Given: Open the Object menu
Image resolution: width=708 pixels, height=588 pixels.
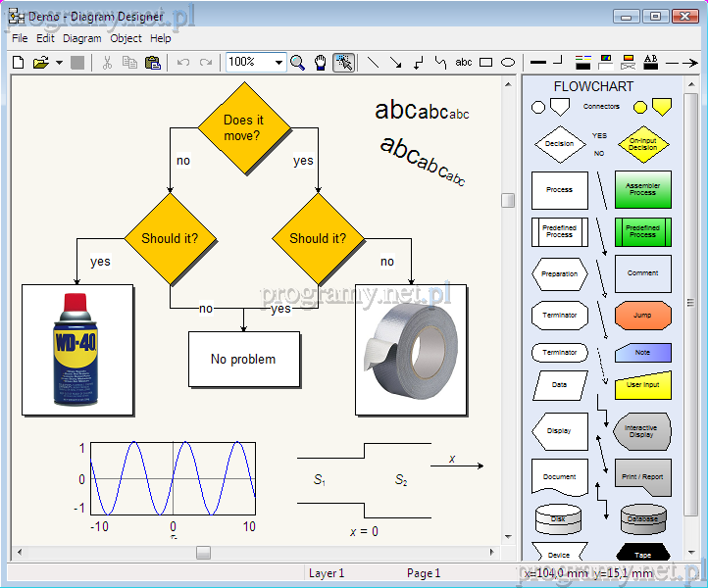Looking at the screenshot, I should 126,39.
